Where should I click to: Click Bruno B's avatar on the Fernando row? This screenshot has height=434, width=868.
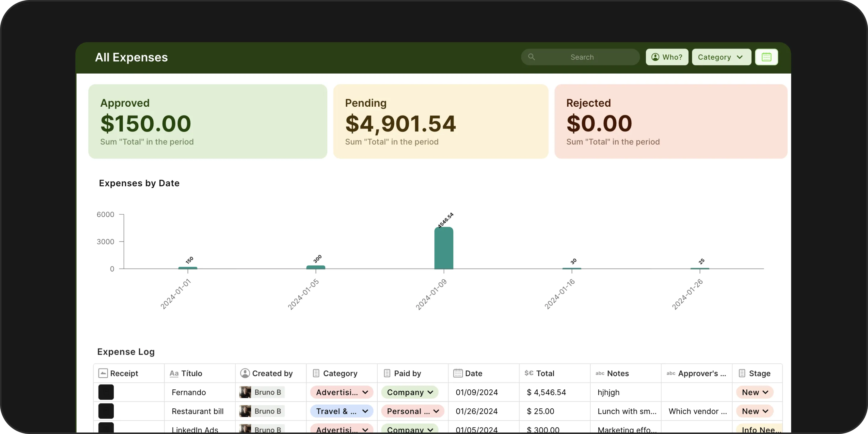[x=245, y=392]
